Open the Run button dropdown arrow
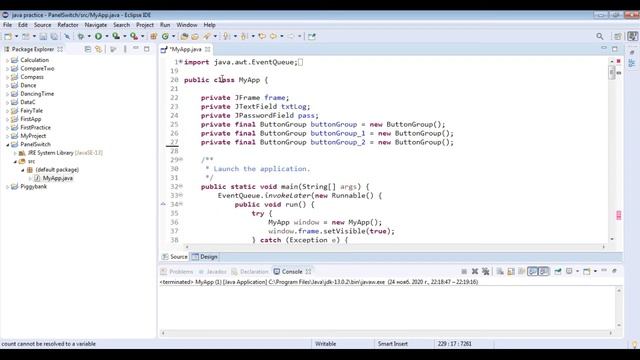640x360 pixels. [x=107, y=36]
